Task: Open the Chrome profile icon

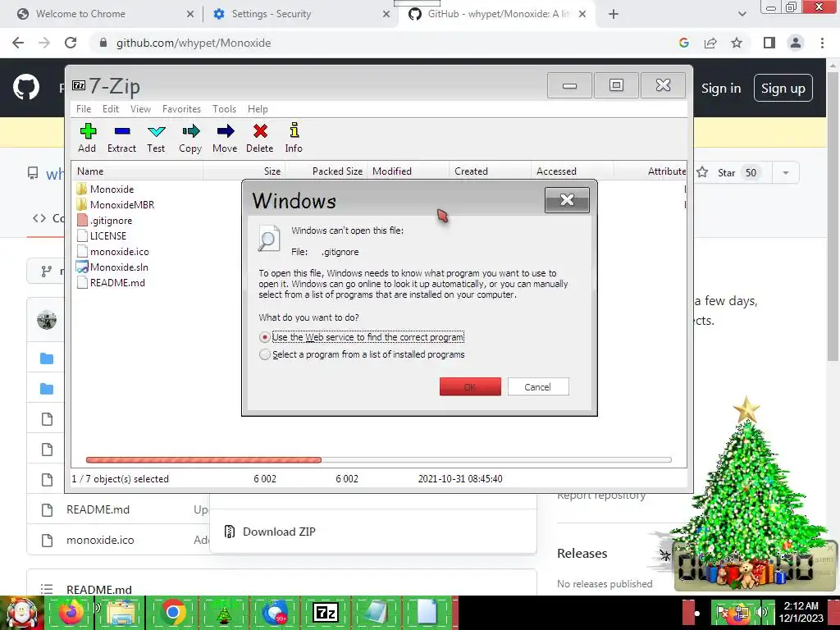Action: 796,43
